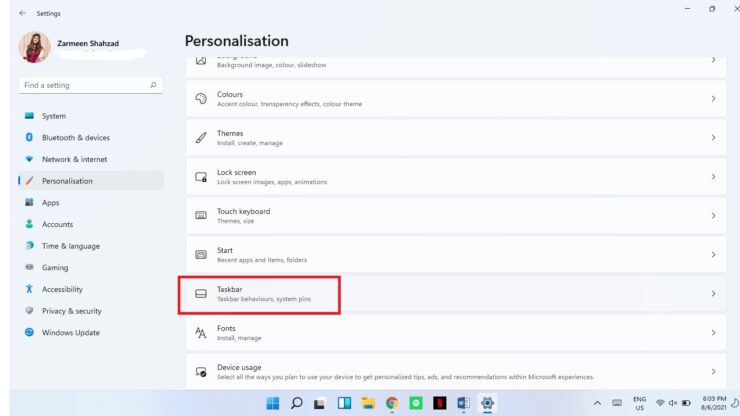Viewport: 740px width, 416px height.
Task: Open Time & language settings
Action: [x=70, y=246]
